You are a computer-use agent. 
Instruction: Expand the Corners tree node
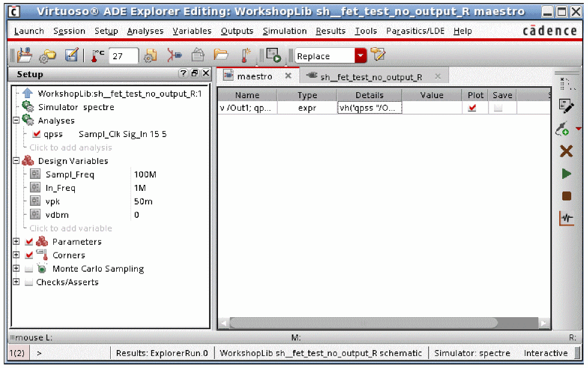[16, 255]
